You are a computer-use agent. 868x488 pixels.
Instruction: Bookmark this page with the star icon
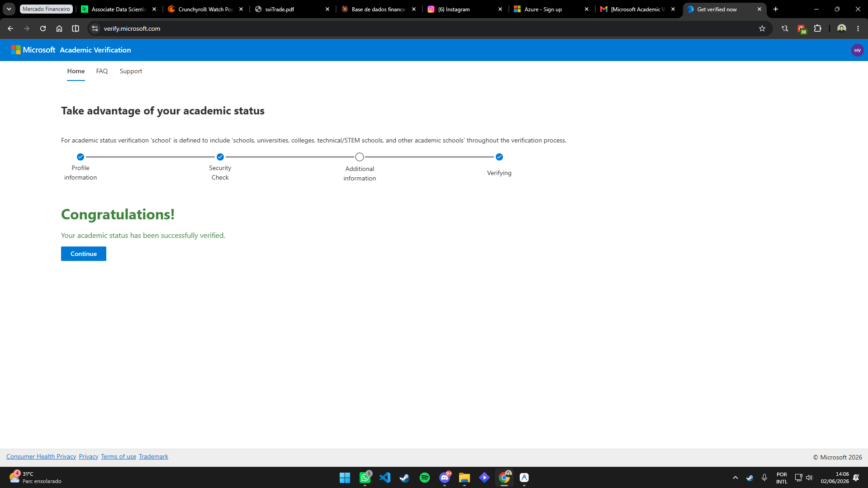762,28
